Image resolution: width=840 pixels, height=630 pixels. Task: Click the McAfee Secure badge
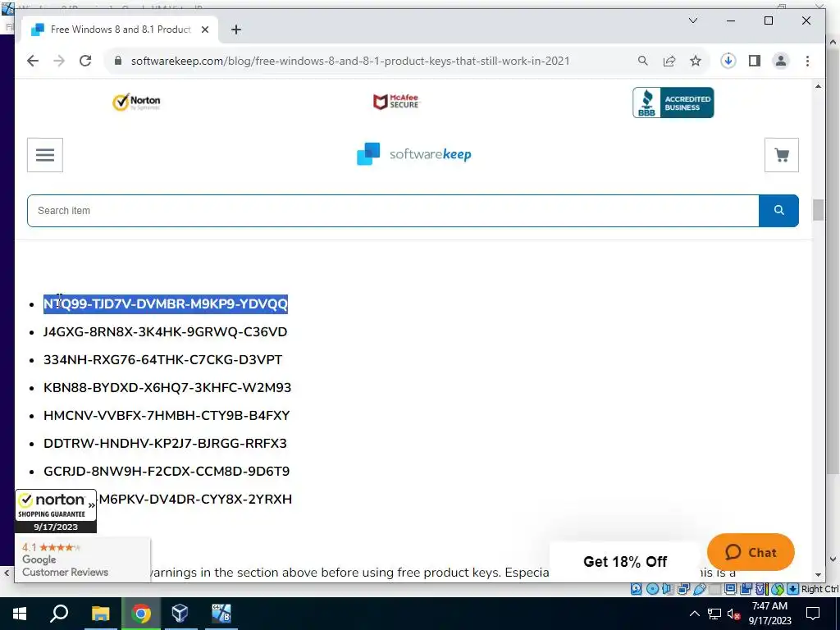coord(396,101)
